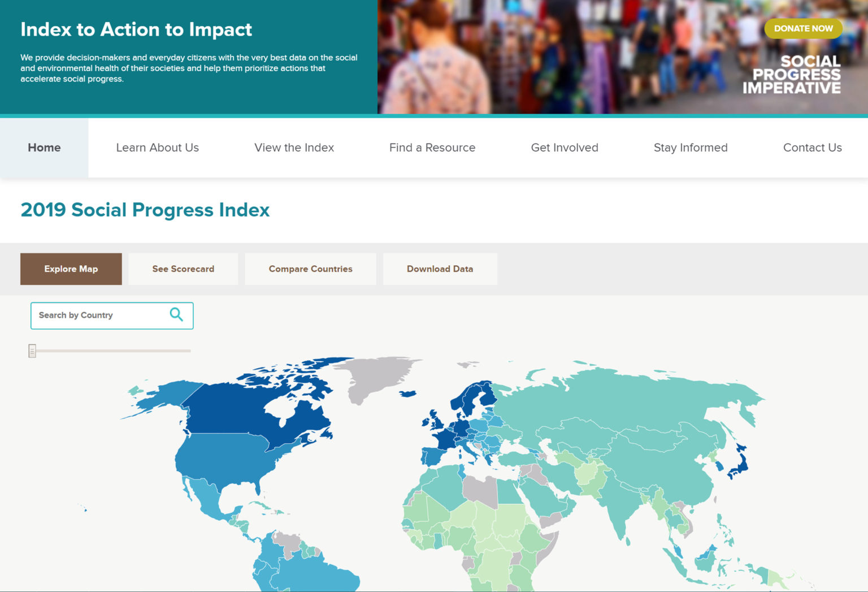This screenshot has height=592, width=868.
Task: Open the Learn About Us menu
Action: coord(157,148)
